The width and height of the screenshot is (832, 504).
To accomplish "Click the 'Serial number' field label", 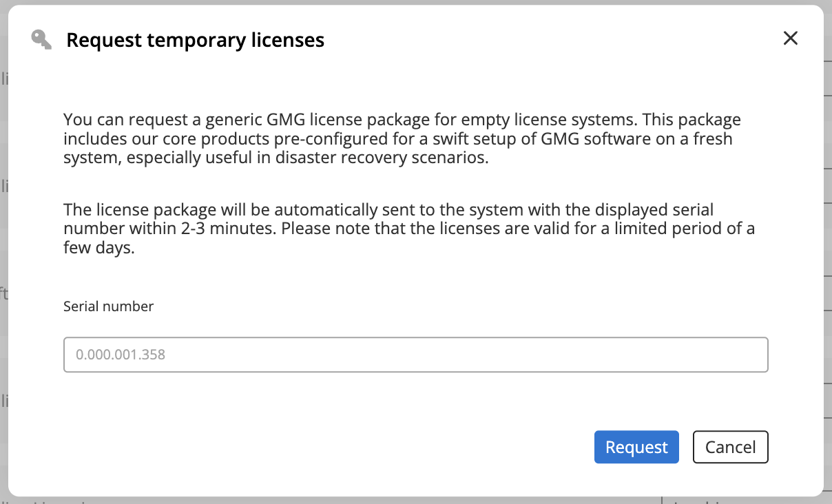I will coord(109,306).
